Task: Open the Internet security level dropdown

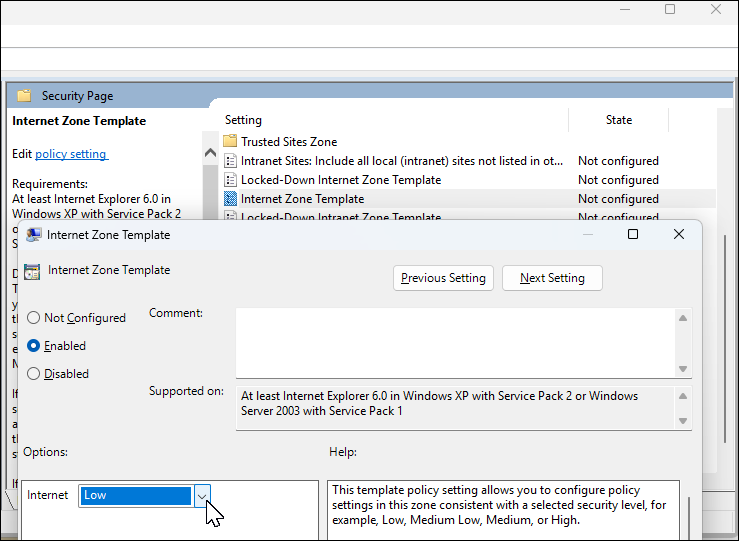Action: [x=203, y=496]
